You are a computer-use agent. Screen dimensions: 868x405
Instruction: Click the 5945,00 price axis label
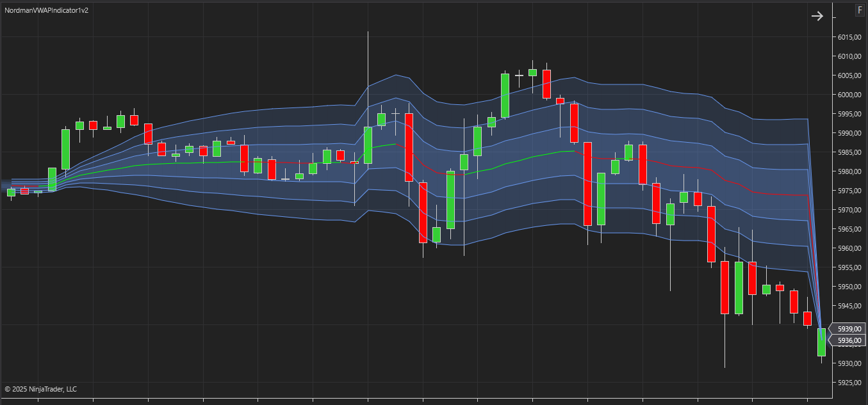(x=849, y=306)
